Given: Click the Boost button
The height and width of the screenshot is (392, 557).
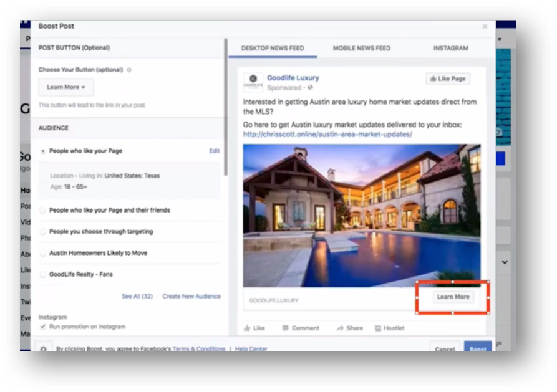Looking at the screenshot, I should point(477,350).
